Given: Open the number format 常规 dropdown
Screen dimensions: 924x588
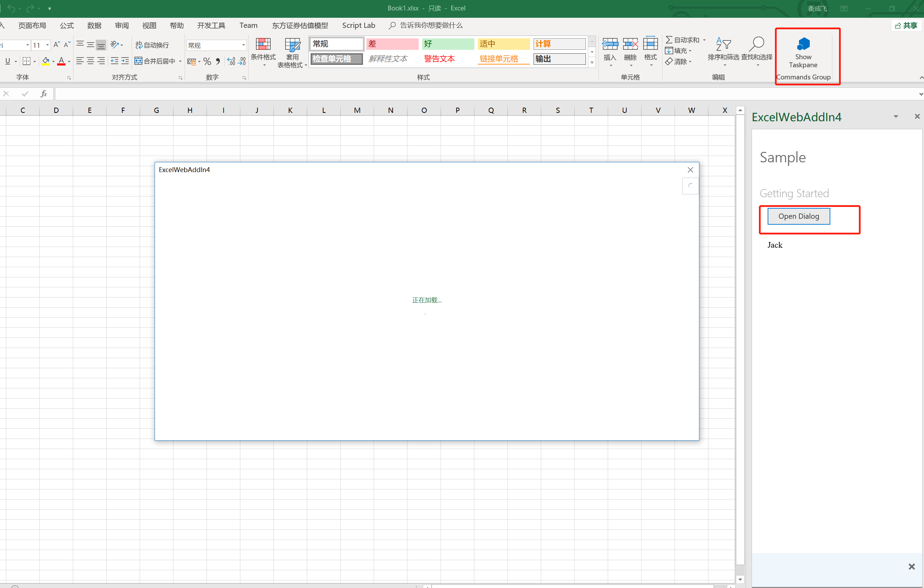Looking at the screenshot, I should coord(243,45).
